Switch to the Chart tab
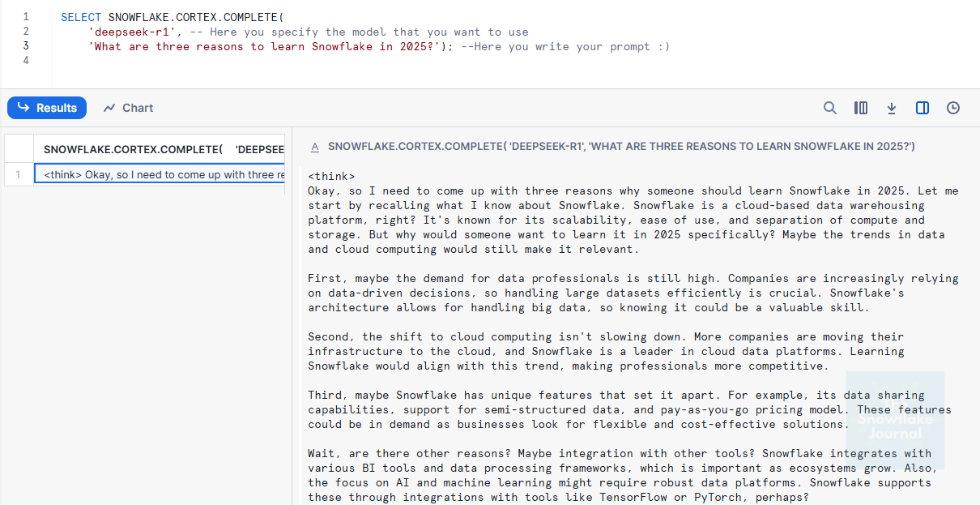980x505 pixels. coord(128,108)
